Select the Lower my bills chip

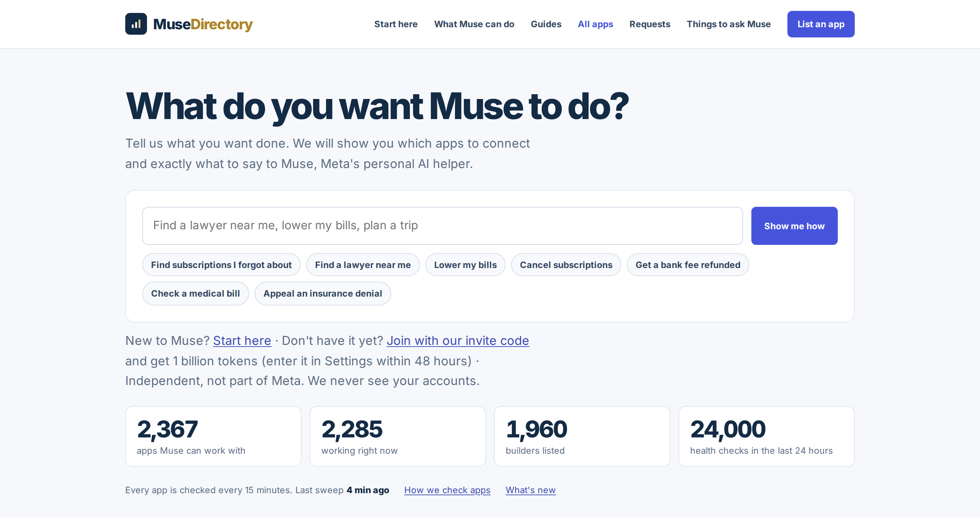point(465,265)
